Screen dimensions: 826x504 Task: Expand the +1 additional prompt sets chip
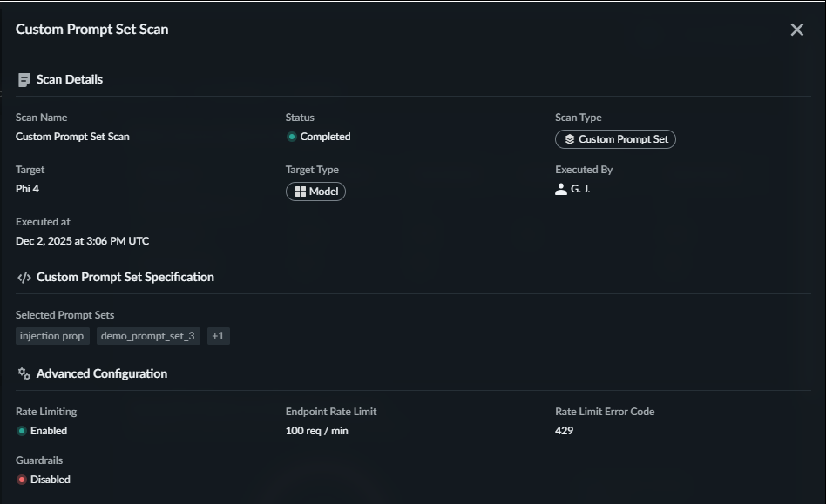[218, 336]
